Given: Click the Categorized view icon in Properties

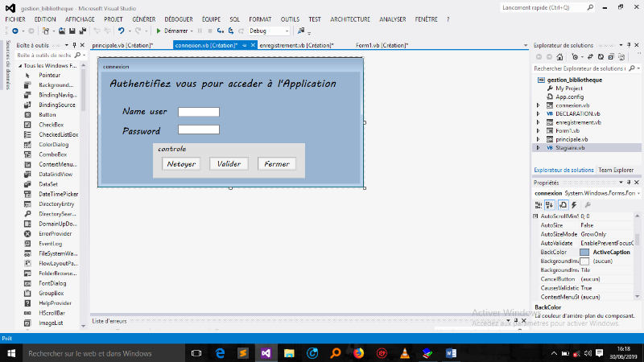Looking at the screenshot, I should (x=539, y=205).
